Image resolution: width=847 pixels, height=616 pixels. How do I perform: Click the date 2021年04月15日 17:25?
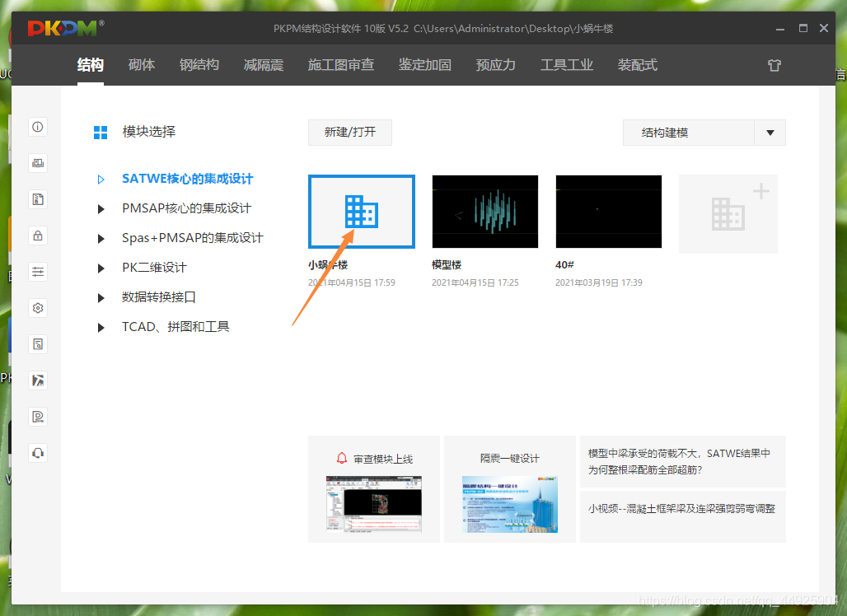coord(475,283)
